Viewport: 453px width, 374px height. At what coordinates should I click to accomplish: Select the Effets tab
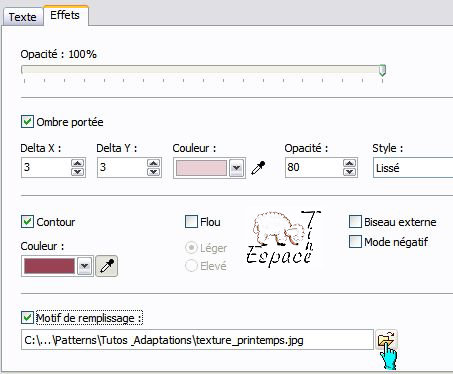coord(65,15)
